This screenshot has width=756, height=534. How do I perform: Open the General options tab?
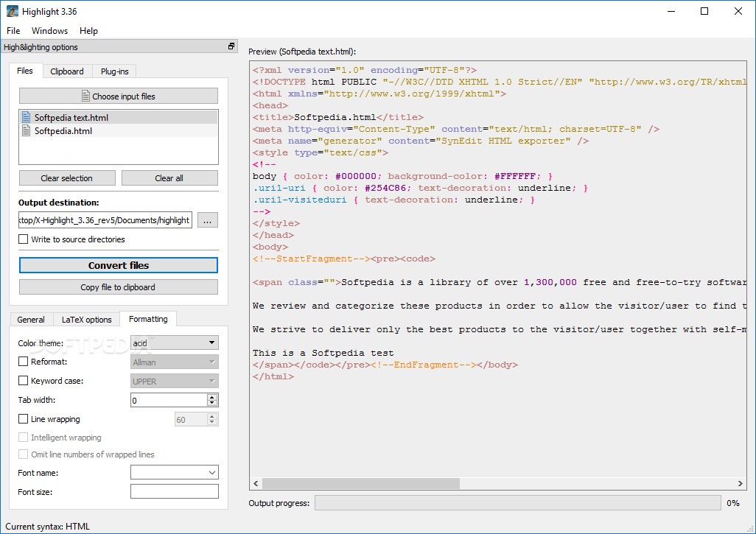[x=31, y=320]
